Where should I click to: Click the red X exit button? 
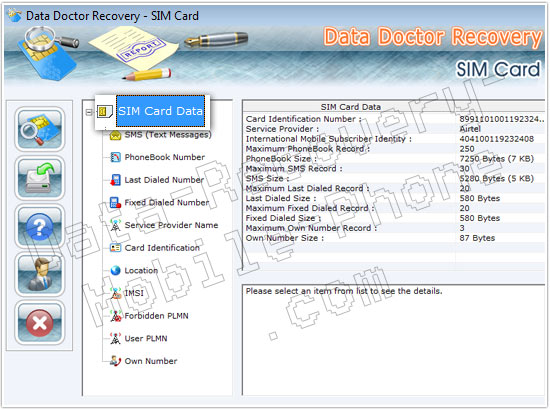[x=39, y=323]
